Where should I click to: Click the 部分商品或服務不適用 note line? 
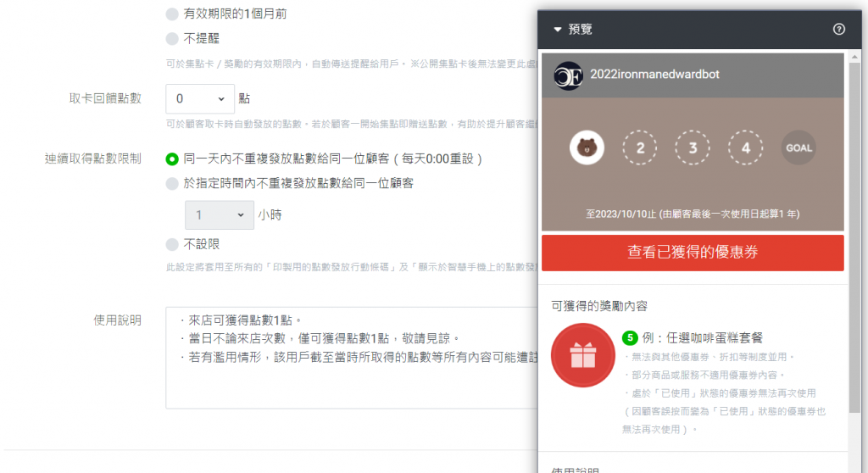704,375
